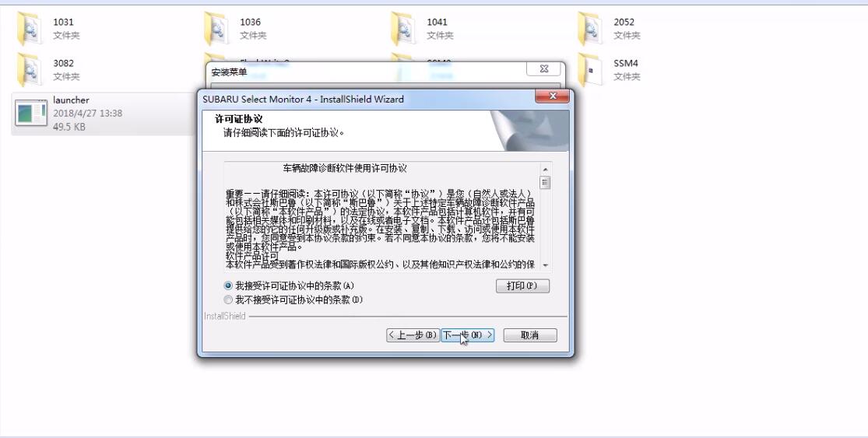Close the InstallShield Wizard window

point(552,96)
